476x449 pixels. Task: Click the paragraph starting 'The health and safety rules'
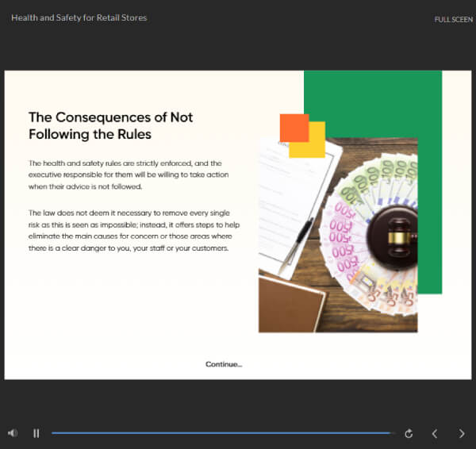click(129, 175)
